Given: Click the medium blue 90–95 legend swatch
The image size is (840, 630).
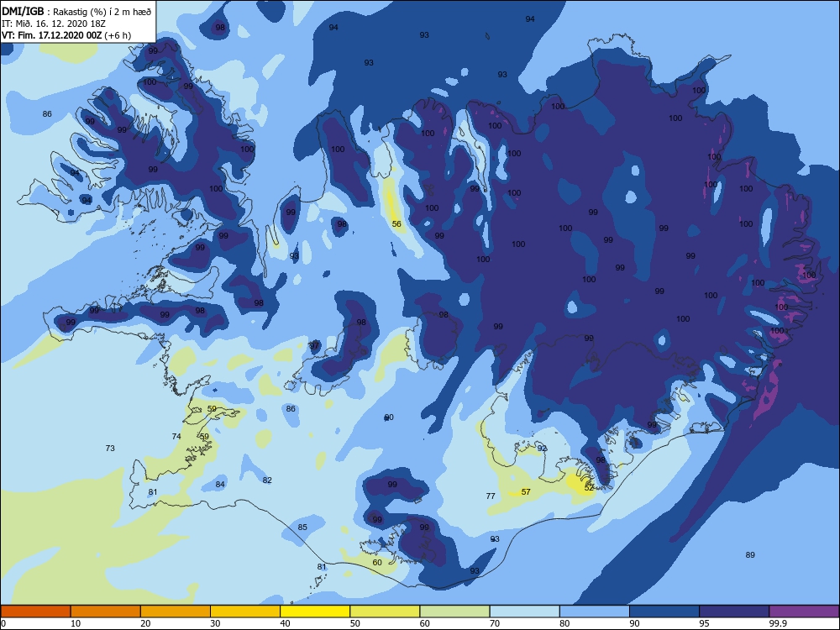Looking at the screenshot, I should (x=664, y=612).
